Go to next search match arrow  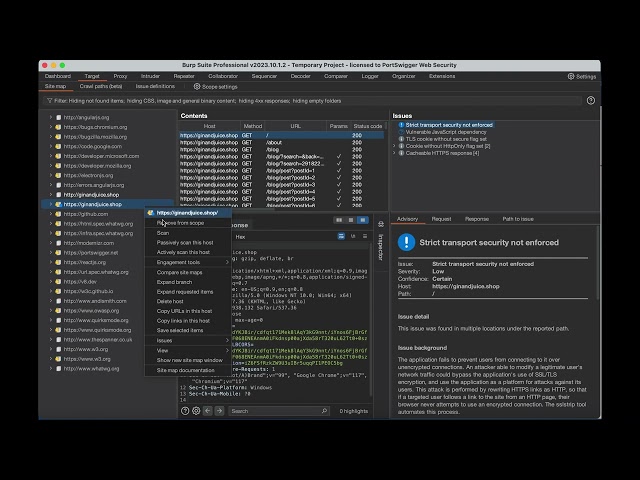tap(219, 411)
